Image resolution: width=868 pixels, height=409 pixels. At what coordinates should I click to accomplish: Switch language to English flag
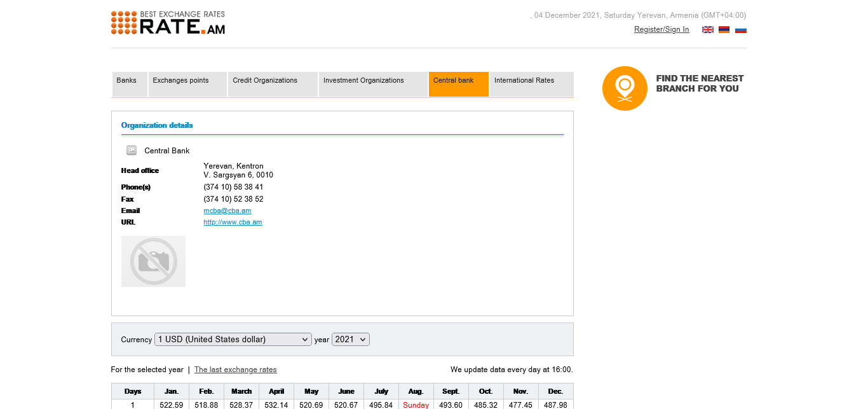tap(707, 30)
